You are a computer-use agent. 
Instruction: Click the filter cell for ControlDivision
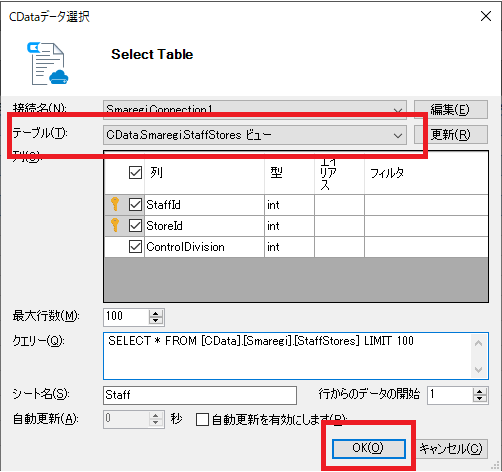click(426, 247)
